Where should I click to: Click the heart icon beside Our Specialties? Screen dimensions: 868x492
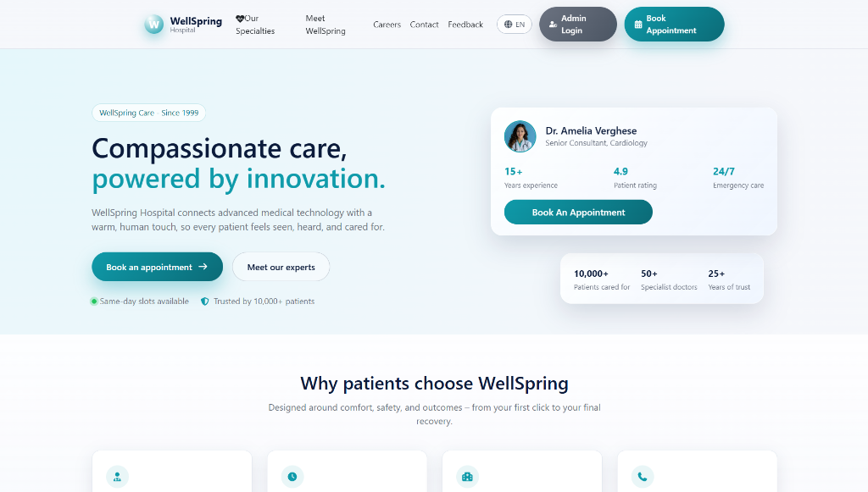click(240, 16)
